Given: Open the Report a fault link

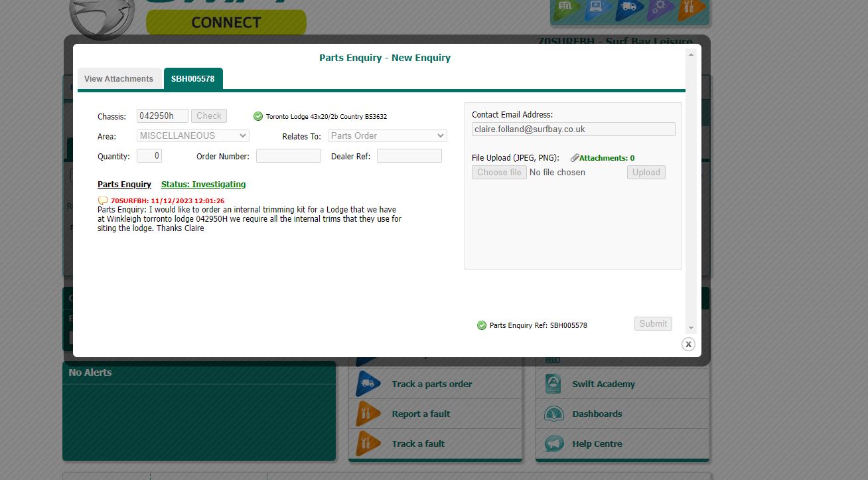Looking at the screenshot, I should point(421,414).
